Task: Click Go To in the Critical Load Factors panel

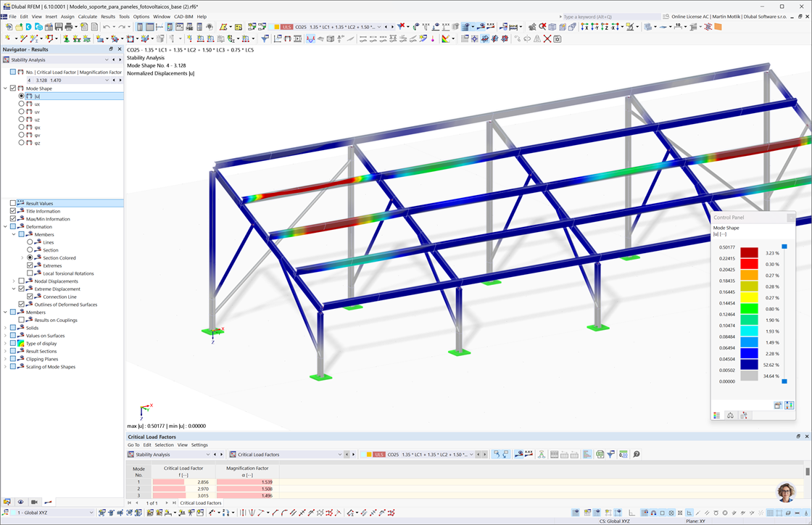Action: click(133, 445)
